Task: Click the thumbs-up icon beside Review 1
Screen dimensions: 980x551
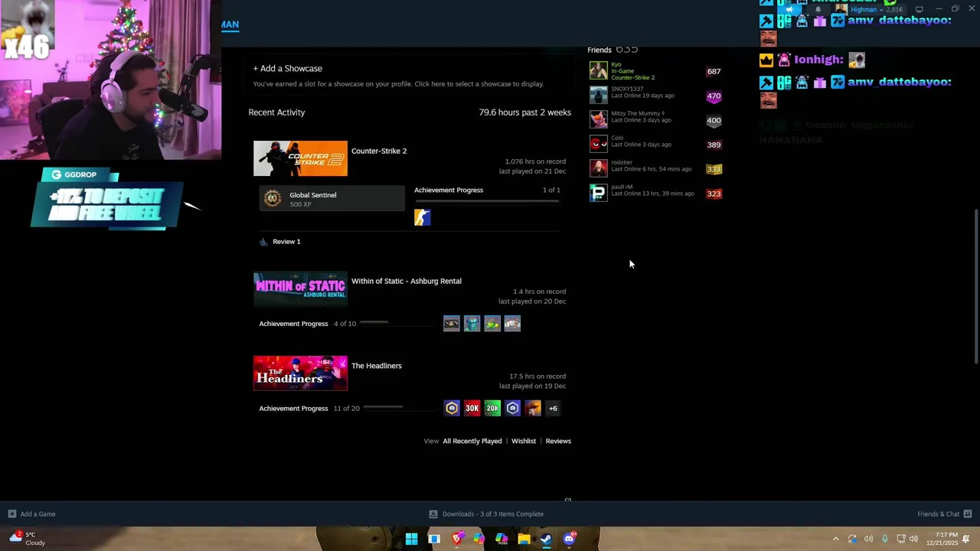Action: click(x=263, y=242)
